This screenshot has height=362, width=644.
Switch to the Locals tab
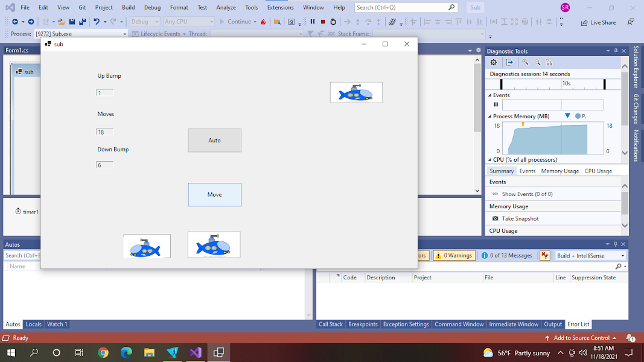click(x=34, y=324)
